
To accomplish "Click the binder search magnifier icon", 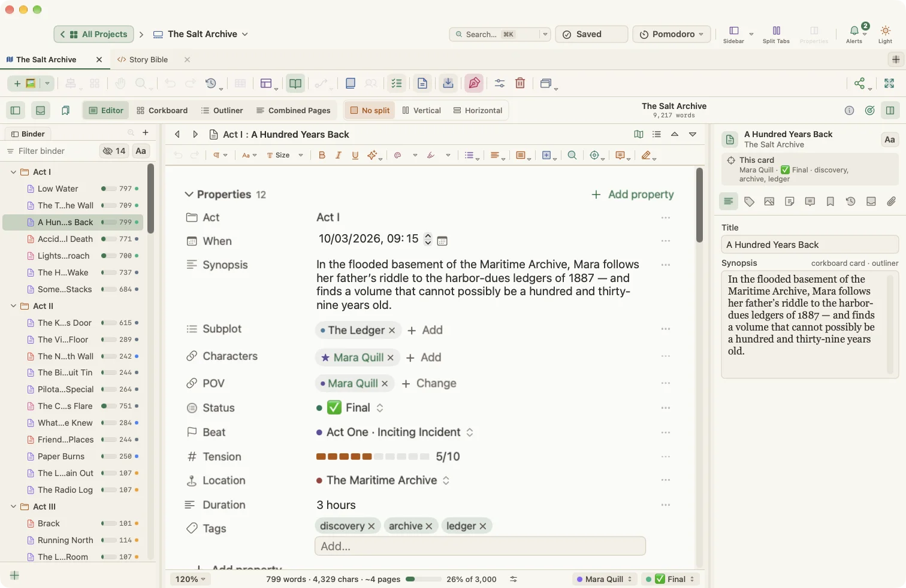I will (131, 133).
